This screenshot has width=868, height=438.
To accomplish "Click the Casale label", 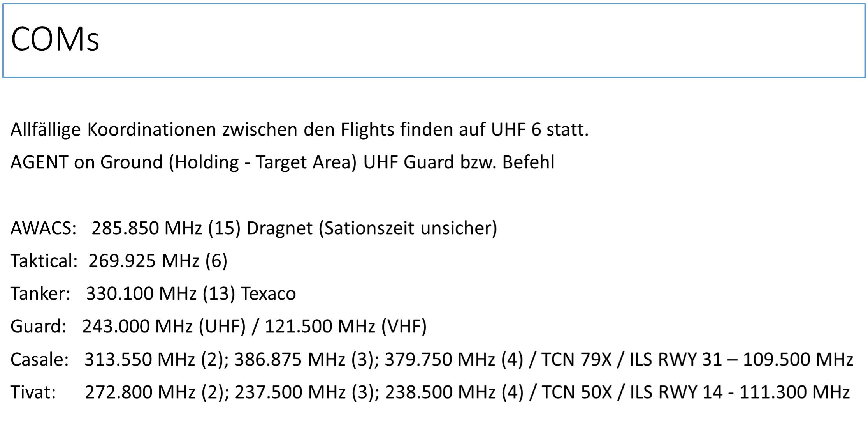I will [x=39, y=359].
